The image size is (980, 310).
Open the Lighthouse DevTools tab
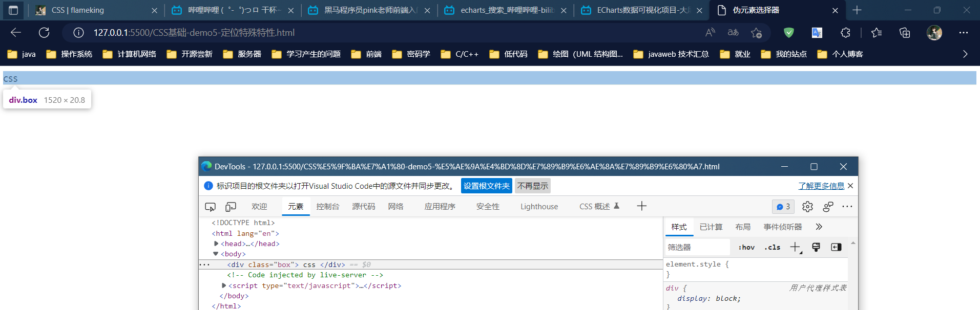tap(539, 207)
